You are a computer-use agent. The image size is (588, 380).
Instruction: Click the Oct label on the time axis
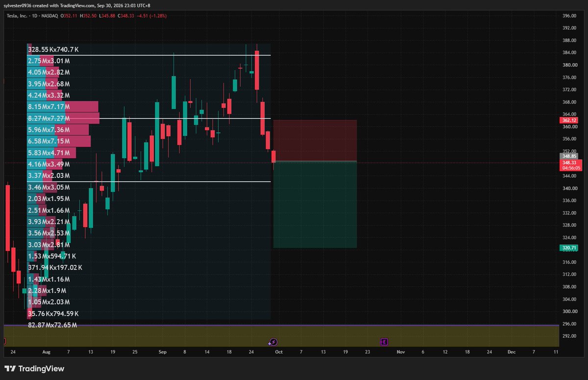[x=279, y=352]
